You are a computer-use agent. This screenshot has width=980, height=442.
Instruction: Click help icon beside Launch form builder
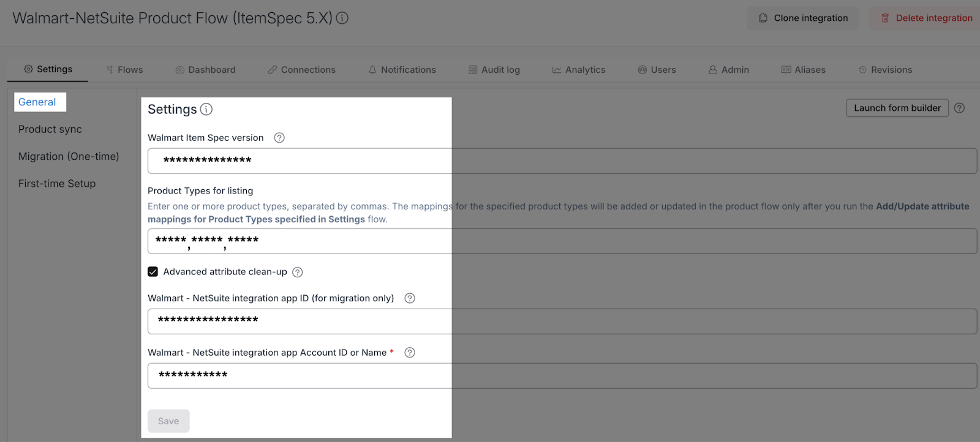point(959,108)
